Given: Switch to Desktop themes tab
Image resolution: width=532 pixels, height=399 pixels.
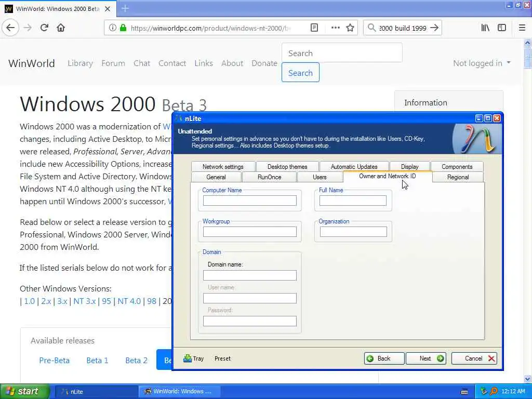Looking at the screenshot, I should [x=287, y=167].
